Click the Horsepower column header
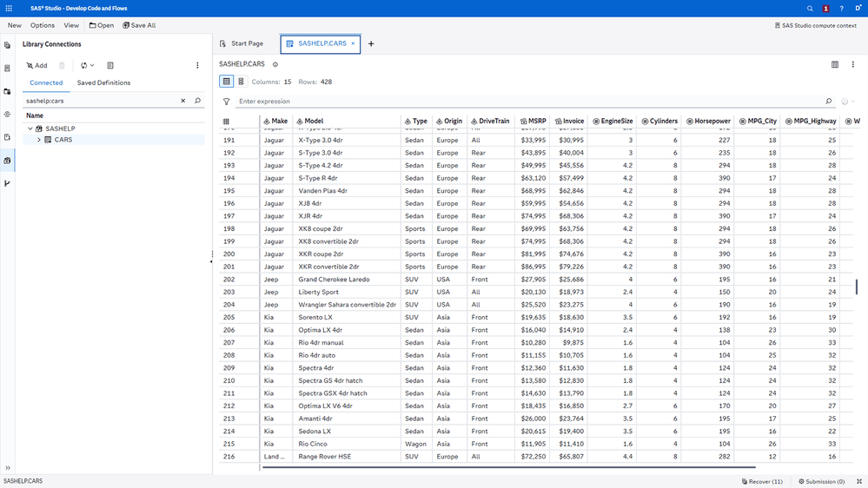 click(709, 122)
